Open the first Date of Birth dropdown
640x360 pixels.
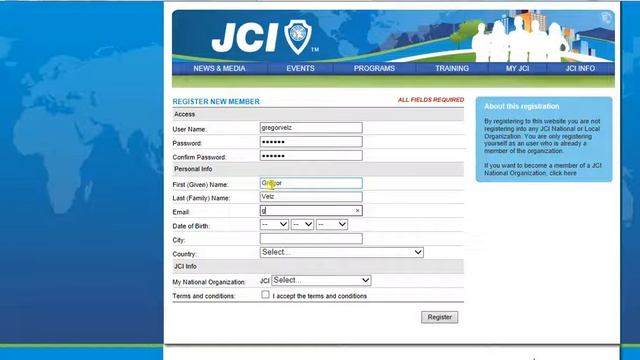click(274, 224)
